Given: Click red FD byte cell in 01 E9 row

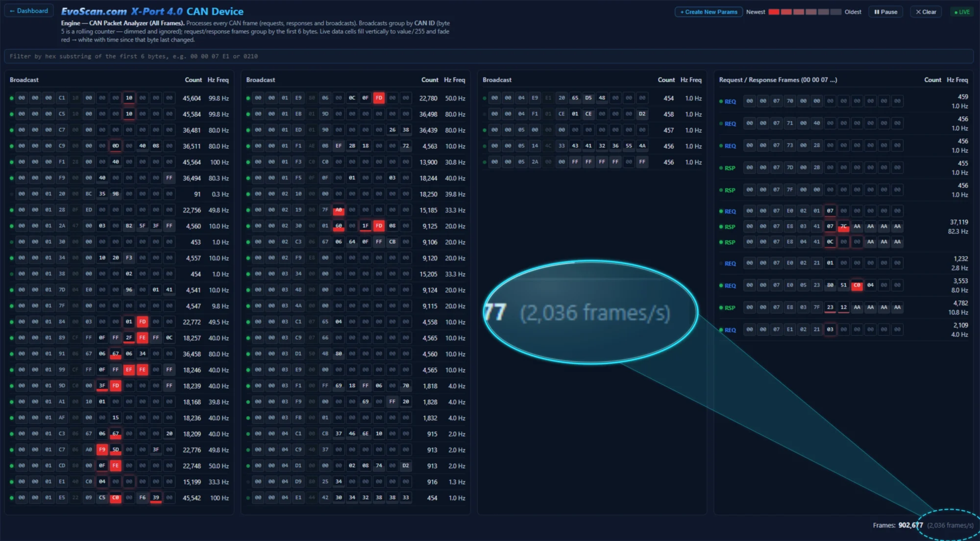Looking at the screenshot, I should coord(379,98).
